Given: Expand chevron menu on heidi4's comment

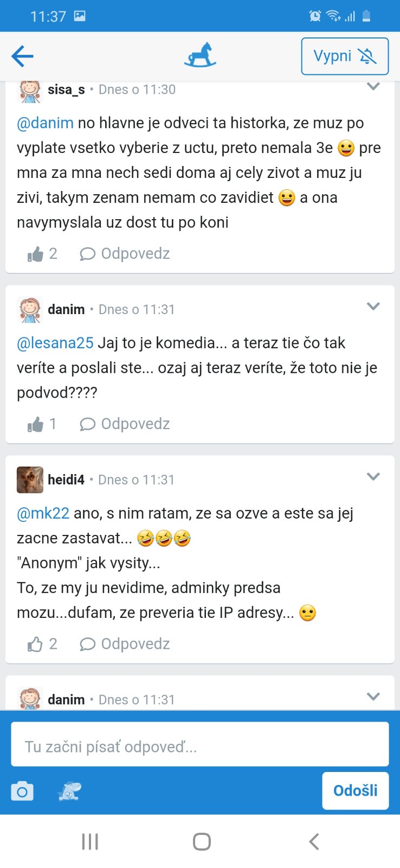Looking at the screenshot, I should (373, 477).
